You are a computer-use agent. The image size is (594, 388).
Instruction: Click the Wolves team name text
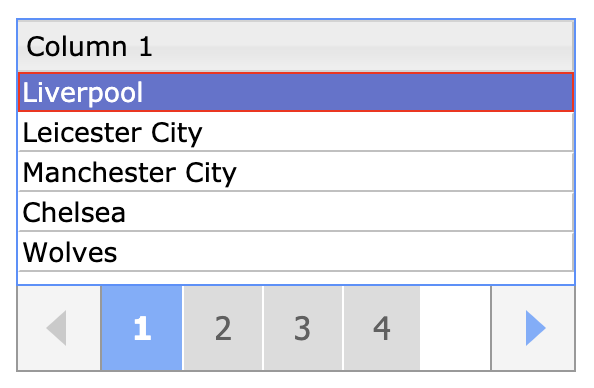coord(70,253)
